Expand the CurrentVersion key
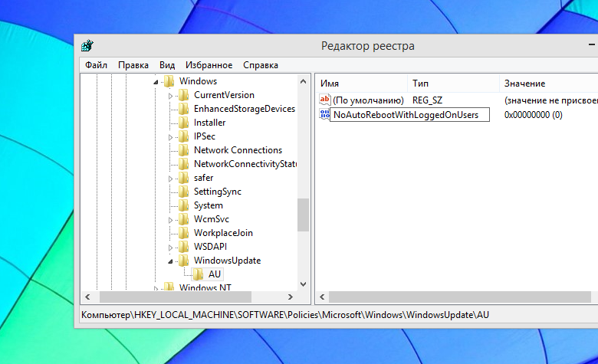 pos(170,96)
